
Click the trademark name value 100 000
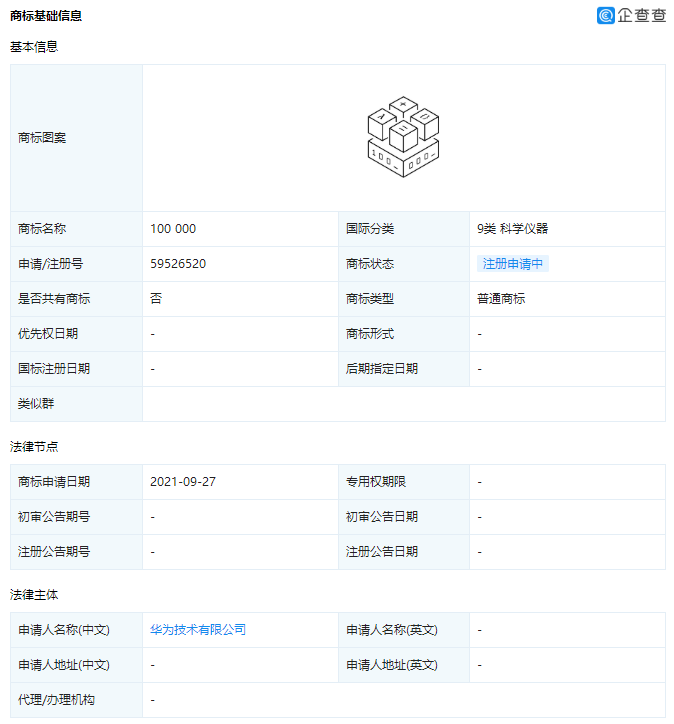click(173, 229)
